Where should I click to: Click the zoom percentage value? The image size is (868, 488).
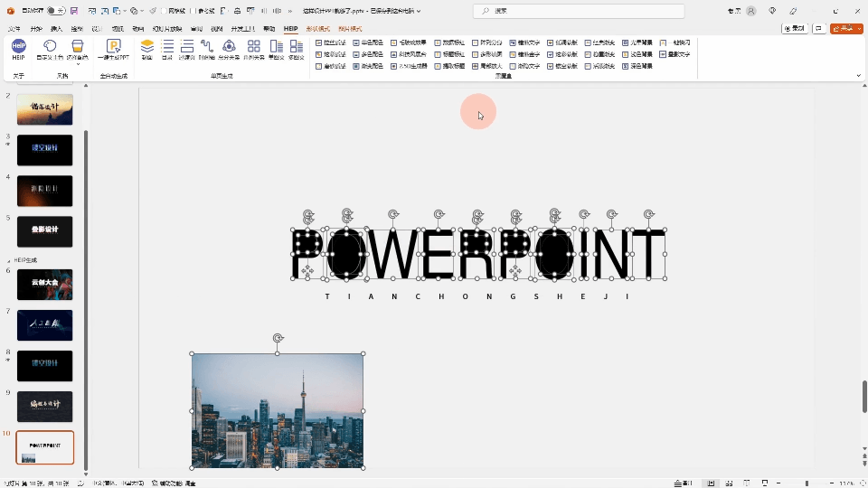[x=846, y=483]
